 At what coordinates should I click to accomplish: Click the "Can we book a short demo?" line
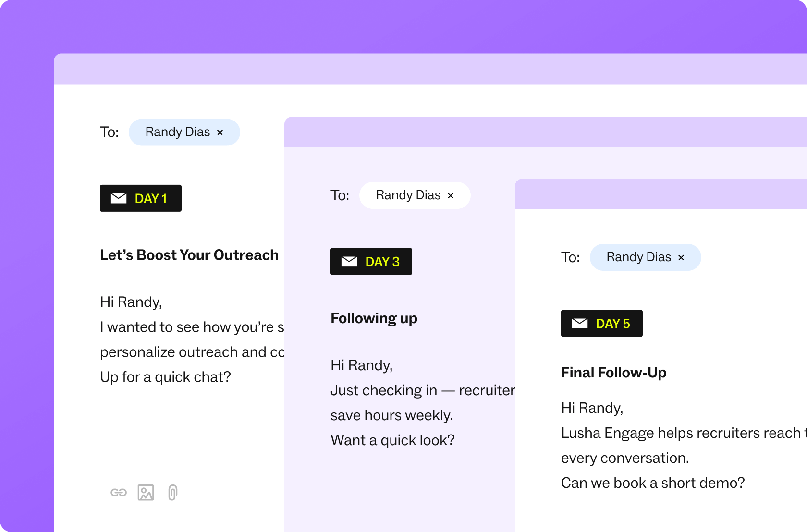[x=652, y=483]
